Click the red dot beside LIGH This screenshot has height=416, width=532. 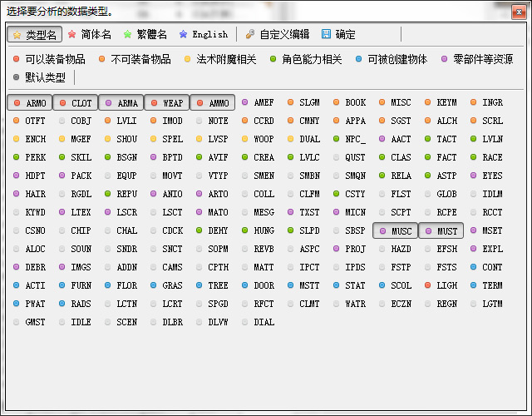428,285
